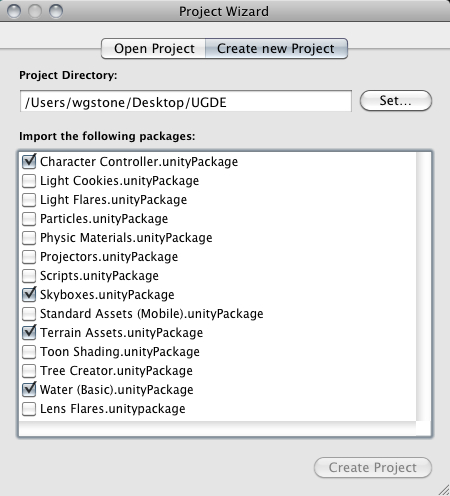The height and width of the screenshot is (496, 450).
Task: Click the window resize grip corner
Action: (x=444, y=490)
